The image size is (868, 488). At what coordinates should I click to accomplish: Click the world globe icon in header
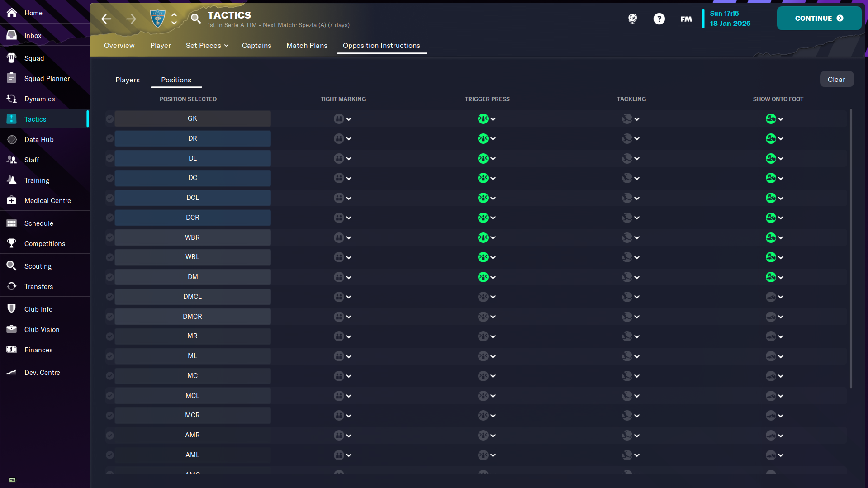tap(632, 19)
